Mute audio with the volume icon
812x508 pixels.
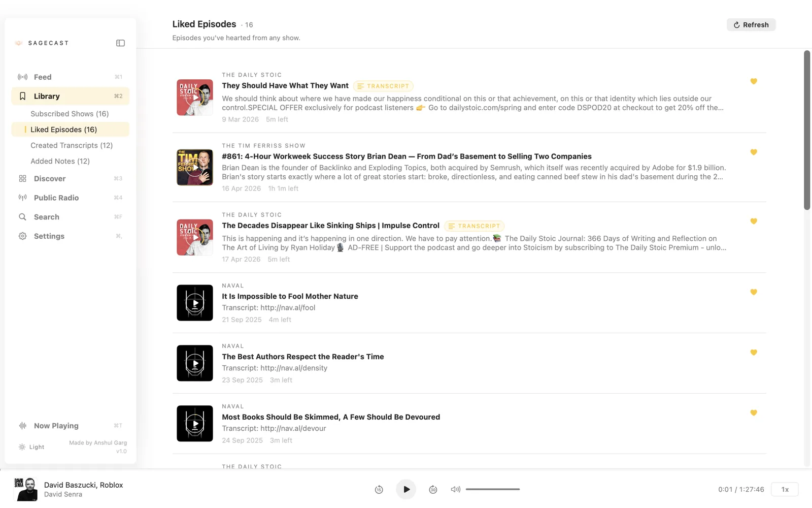pyautogui.click(x=455, y=489)
